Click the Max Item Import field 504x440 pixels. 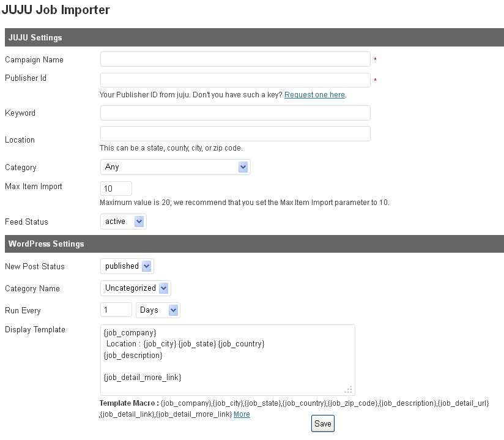[x=116, y=188]
